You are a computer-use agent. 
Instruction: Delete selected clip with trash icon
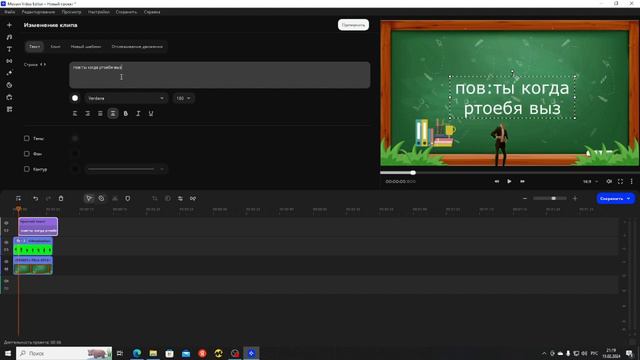61,198
